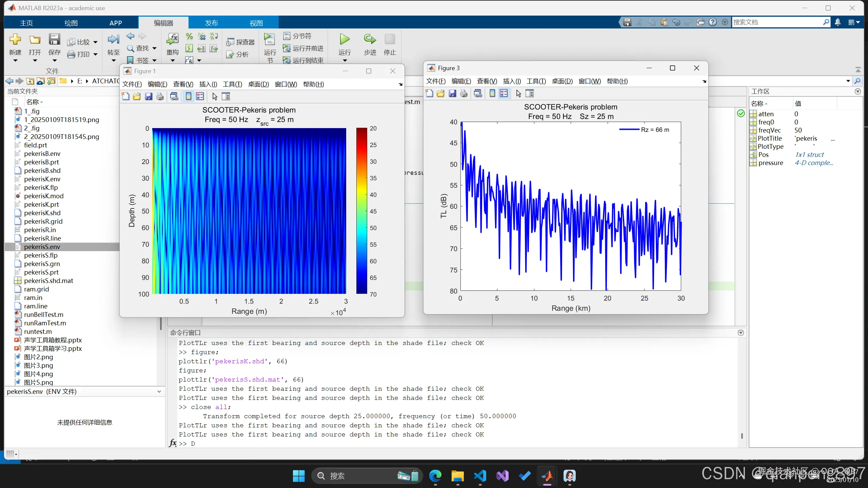Toggle Insert Colorbar in Figure 1 toolbar
This screenshot has height=488, width=868.
(189, 97)
